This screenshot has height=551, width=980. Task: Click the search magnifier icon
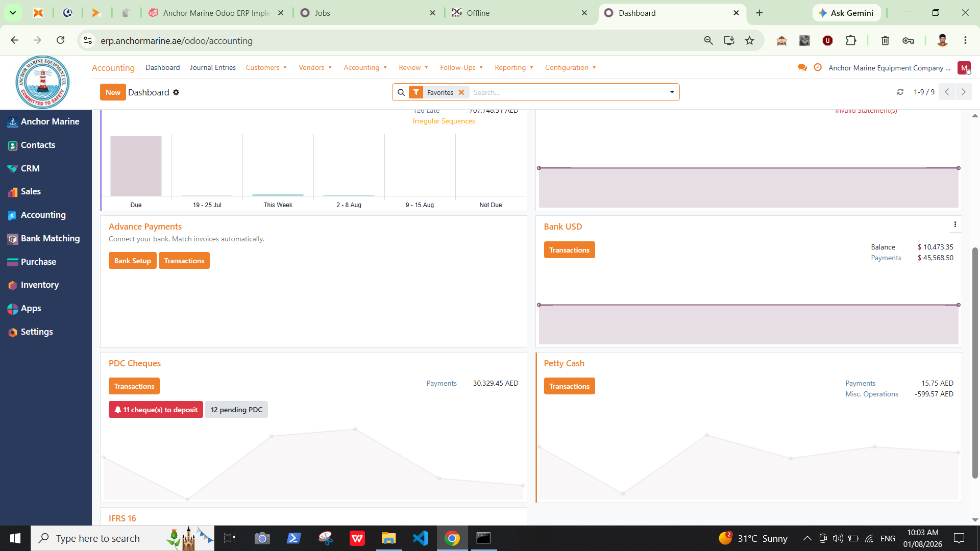tap(401, 92)
